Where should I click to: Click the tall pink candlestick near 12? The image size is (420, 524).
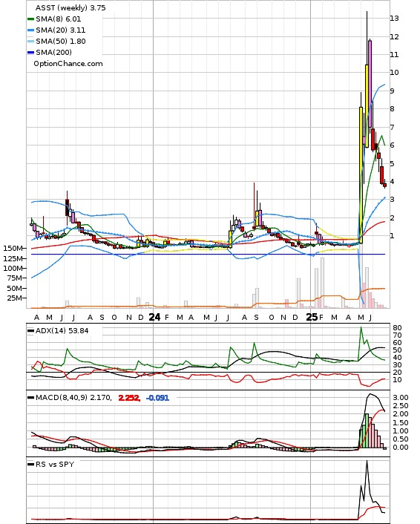(370, 84)
